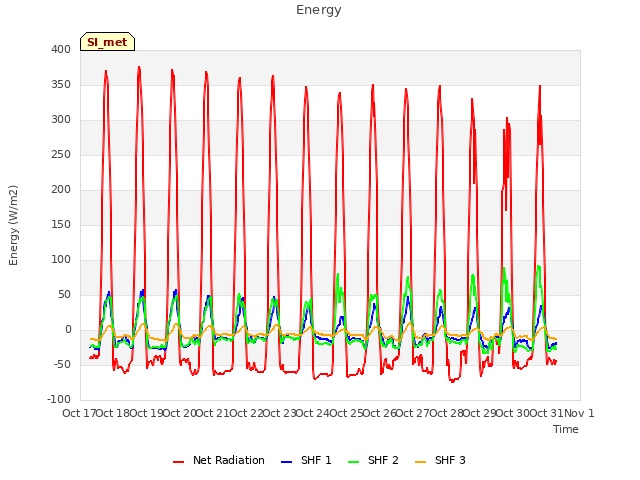The width and height of the screenshot is (640, 480).
Task: Click the 150 y-axis tick label
Action: [61, 224]
